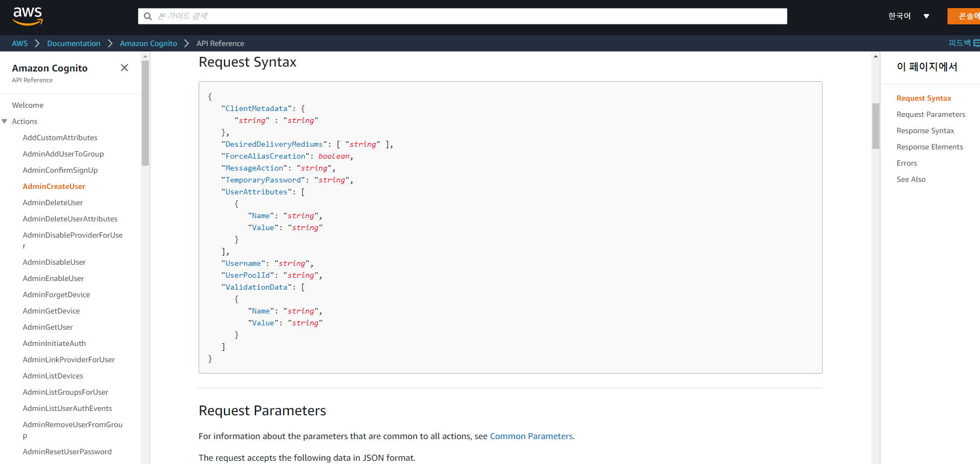
Task: Click the Request Parameters heading
Action: [262, 411]
